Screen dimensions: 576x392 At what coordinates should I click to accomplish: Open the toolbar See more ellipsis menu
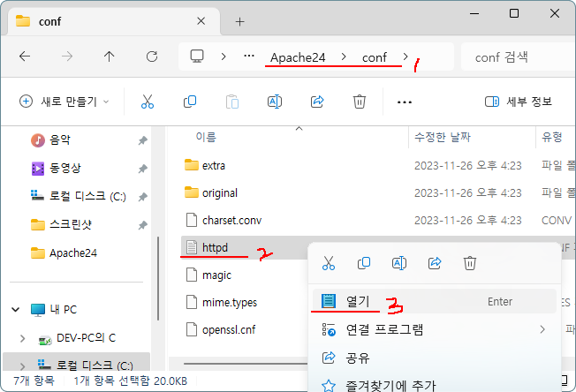click(x=405, y=102)
